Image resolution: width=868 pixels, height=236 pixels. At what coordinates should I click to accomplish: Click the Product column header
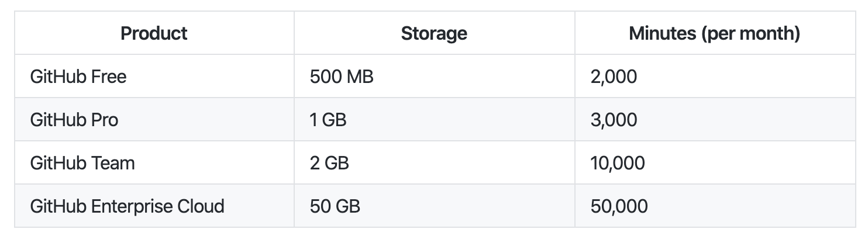click(154, 33)
